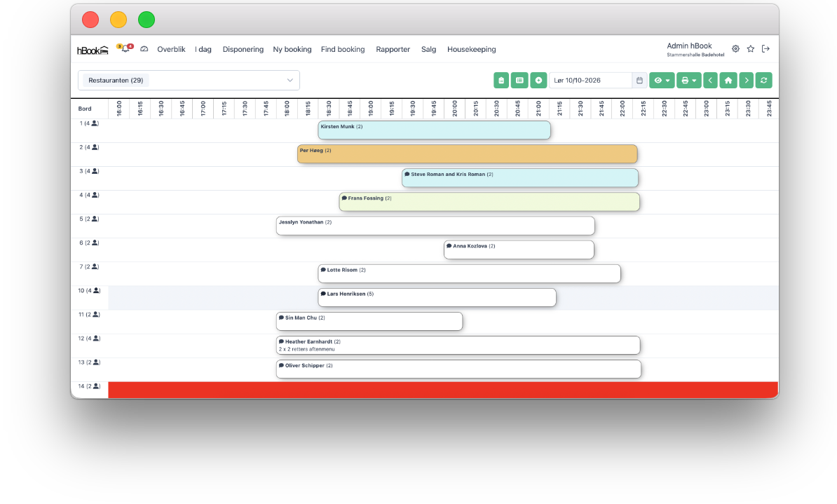Select Jesslyn Yonathan's booking bar
The image size is (837, 504).
[435, 226]
